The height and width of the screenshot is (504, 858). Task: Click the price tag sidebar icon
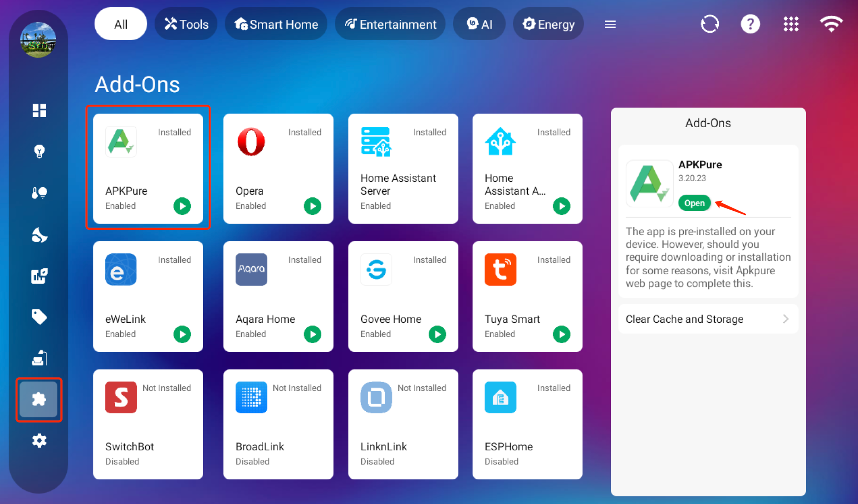[39, 317]
